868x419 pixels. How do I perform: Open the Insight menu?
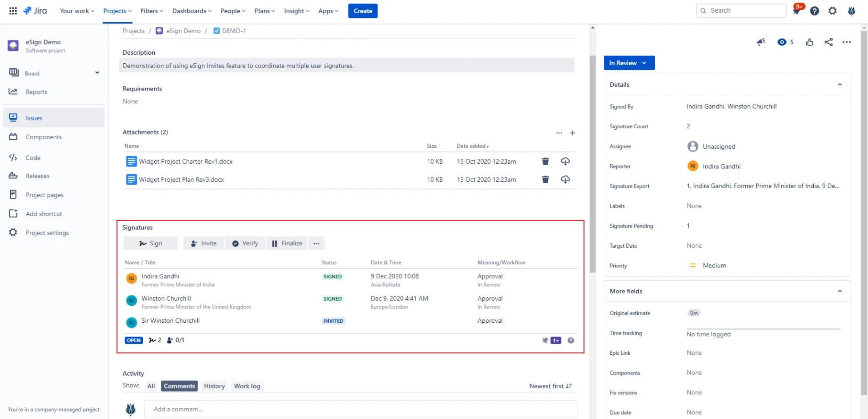(297, 11)
